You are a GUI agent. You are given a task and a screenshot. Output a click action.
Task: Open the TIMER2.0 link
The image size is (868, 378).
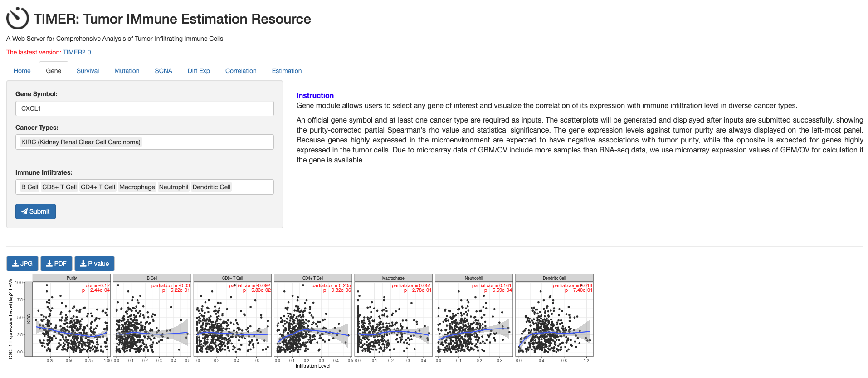[77, 52]
